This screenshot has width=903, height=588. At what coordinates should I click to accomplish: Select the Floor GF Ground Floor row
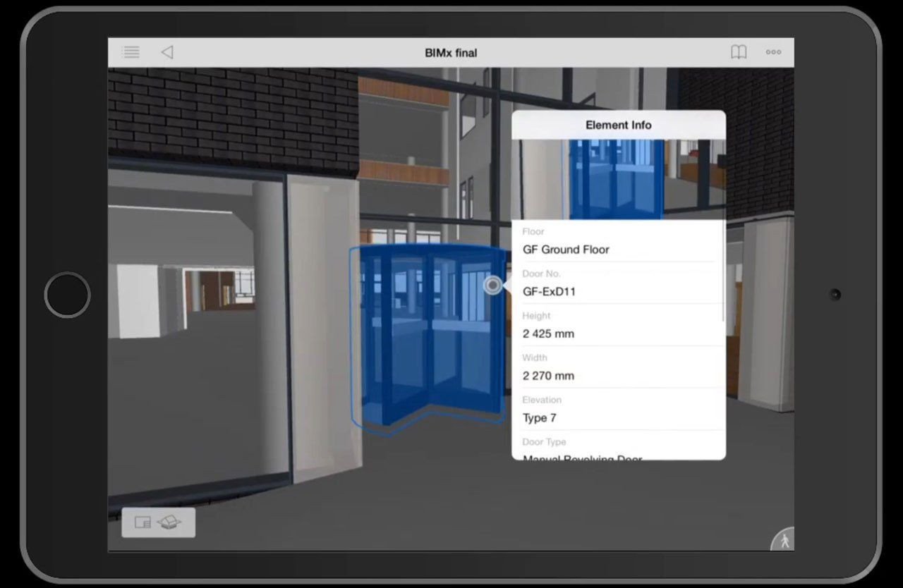[x=619, y=241]
